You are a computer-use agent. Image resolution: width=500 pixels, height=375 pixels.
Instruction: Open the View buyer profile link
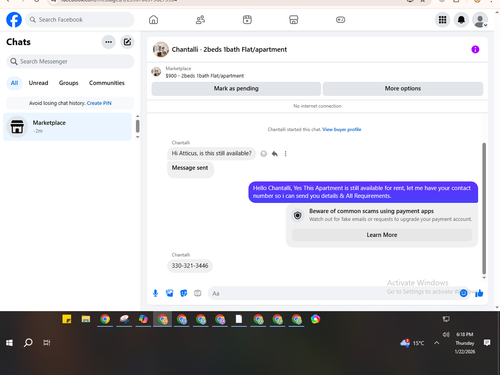pos(342,129)
